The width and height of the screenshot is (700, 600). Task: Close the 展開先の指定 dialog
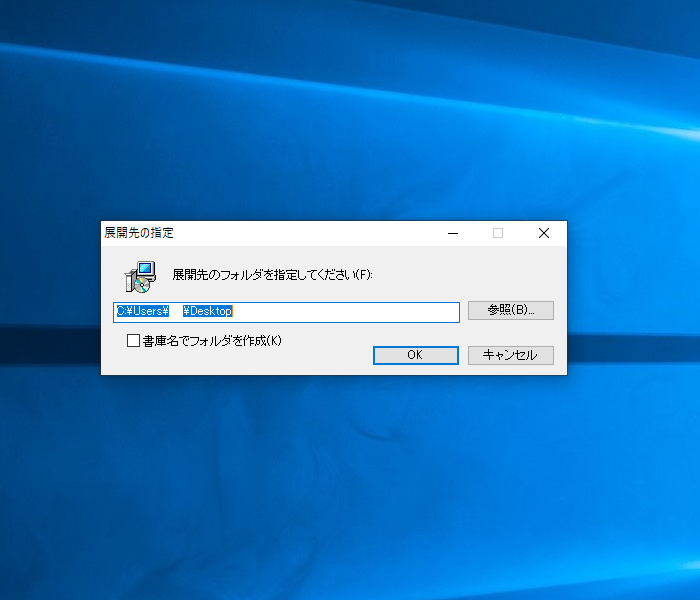[x=544, y=233]
